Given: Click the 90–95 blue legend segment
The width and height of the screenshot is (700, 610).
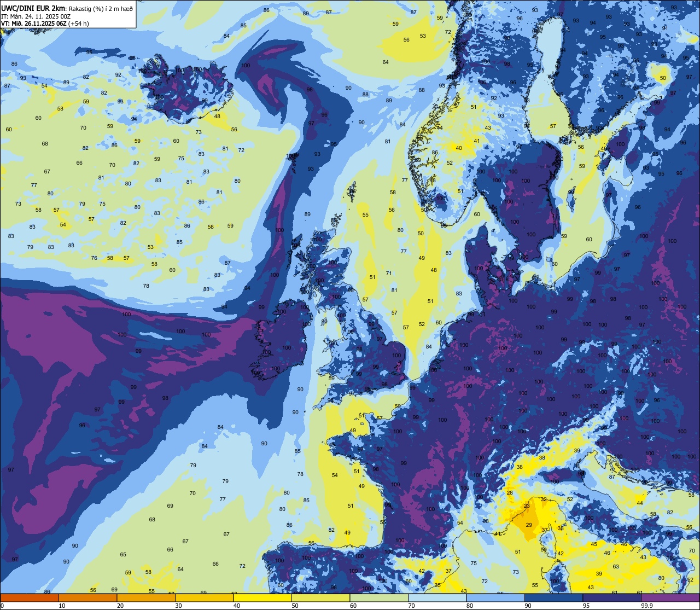Looking at the screenshot, I should click(553, 597).
